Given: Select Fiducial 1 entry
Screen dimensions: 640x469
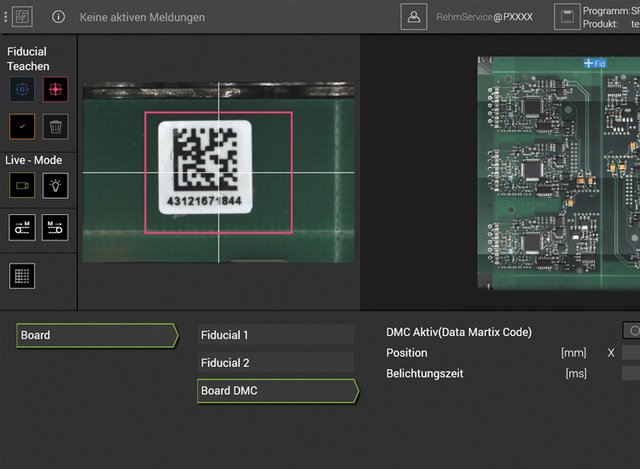Looking at the screenshot, I should pos(276,335).
